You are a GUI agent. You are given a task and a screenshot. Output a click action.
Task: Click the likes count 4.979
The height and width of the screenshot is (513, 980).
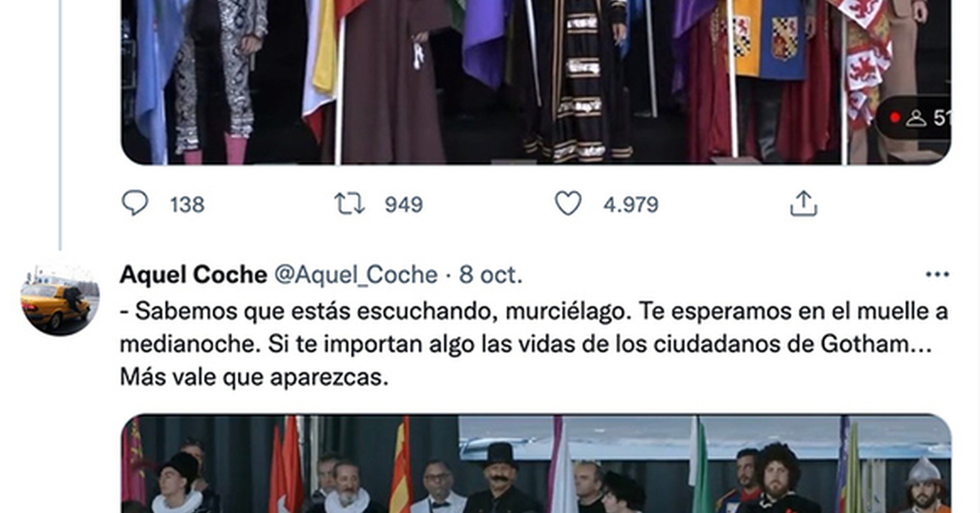pyautogui.click(x=631, y=204)
